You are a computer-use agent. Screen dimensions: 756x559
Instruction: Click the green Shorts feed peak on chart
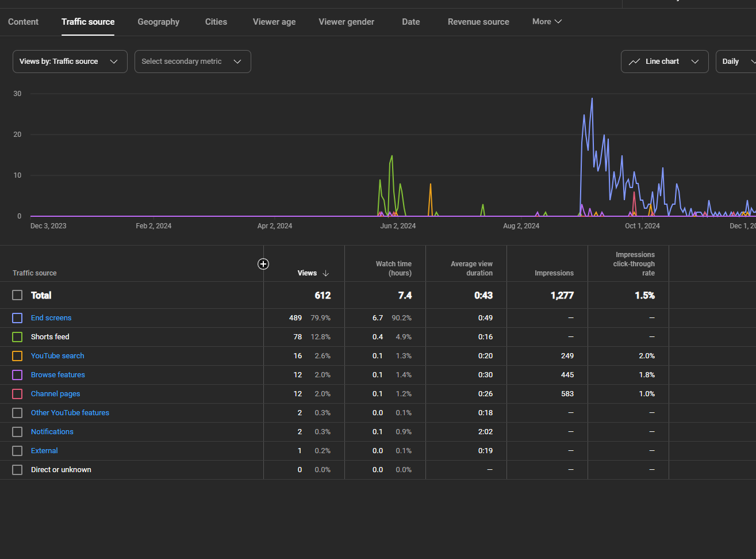tap(392, 156)
